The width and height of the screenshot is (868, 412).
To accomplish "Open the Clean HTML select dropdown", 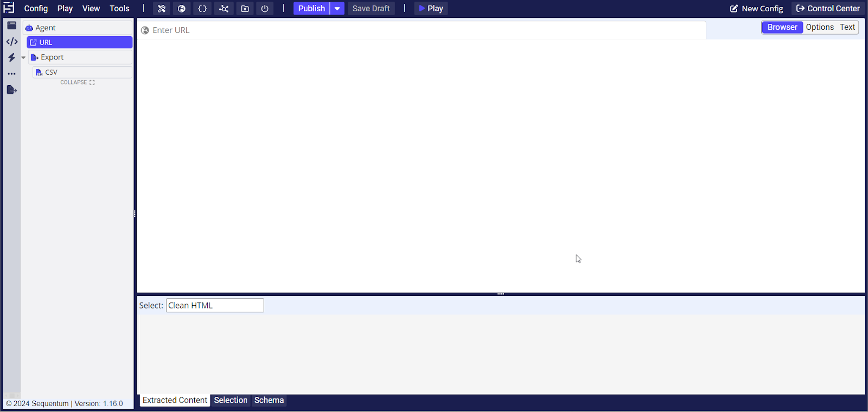I will click(x=215, y=305).
